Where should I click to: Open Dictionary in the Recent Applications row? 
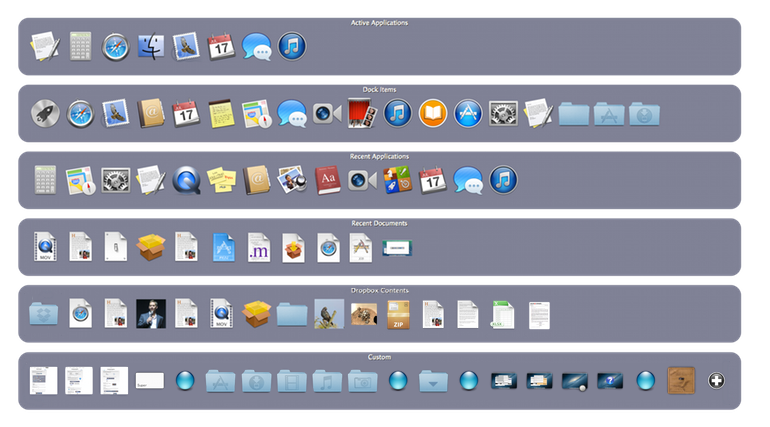(x=327, y=180)
